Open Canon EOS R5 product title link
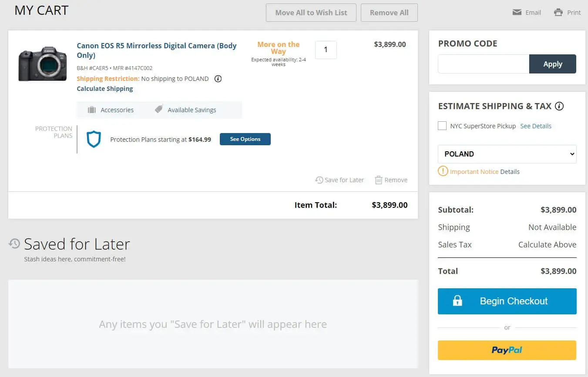588x377 pixels. click(157, 50)
